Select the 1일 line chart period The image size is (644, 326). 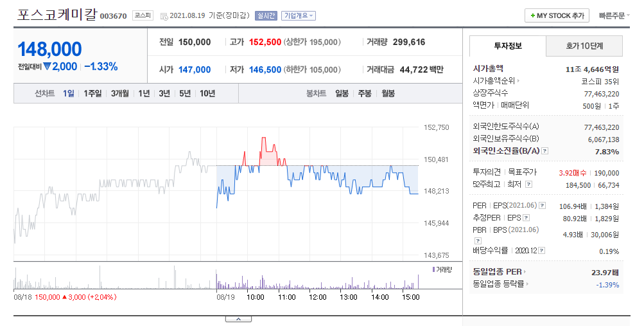pos(69,93)
